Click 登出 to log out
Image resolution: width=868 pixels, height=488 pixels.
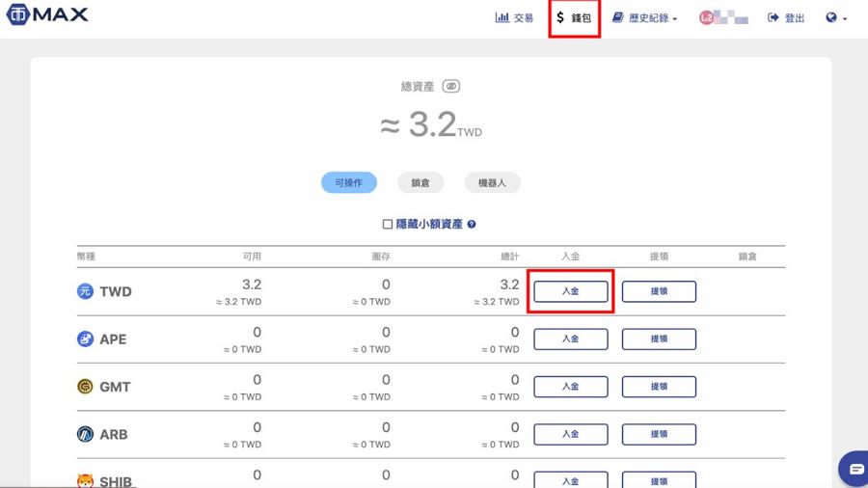tap(786, 17)
